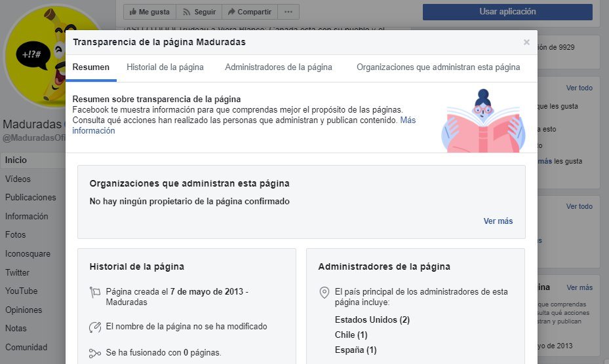Click the location pin icon for administradores
This screenshot has height=364, width=609.
[x=324, y=292]
